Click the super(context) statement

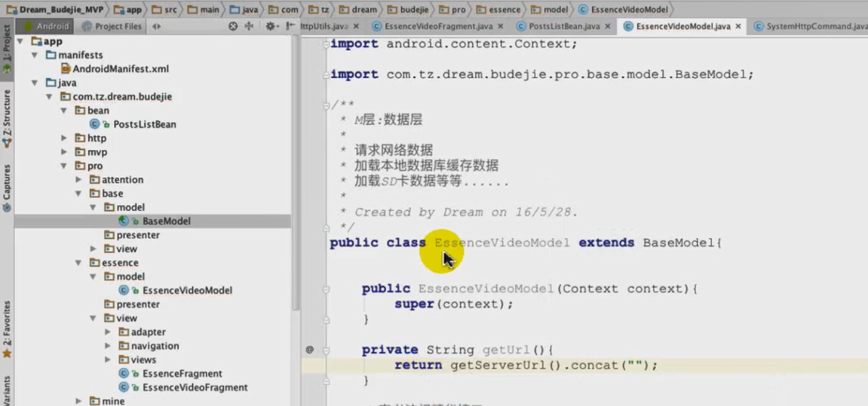click(454, 304)
